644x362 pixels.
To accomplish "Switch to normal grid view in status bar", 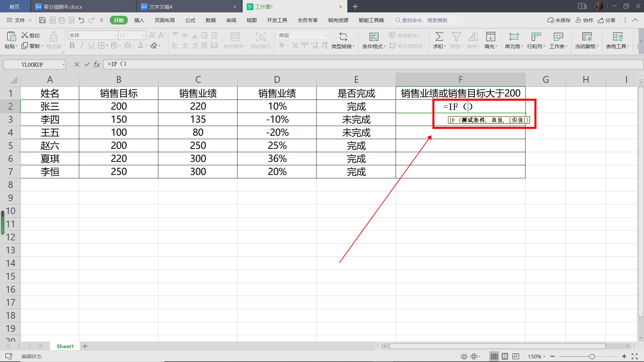I will (494, 356).
